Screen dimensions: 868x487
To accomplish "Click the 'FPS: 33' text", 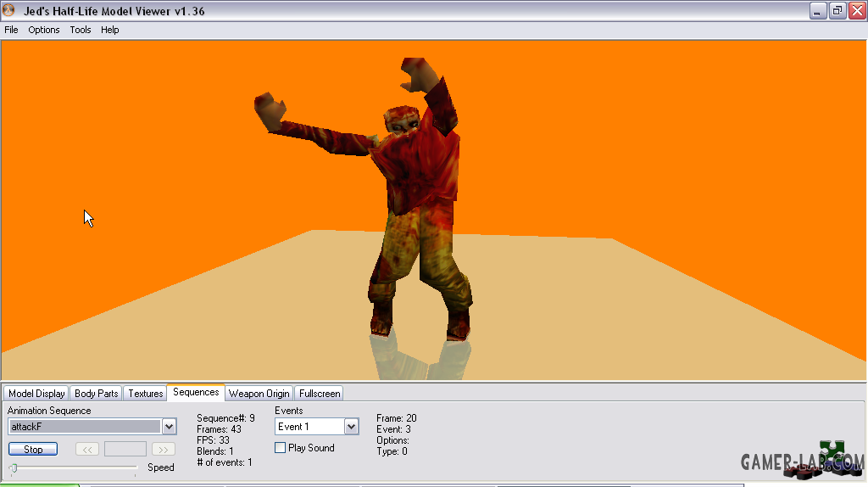I will (213, 440).
